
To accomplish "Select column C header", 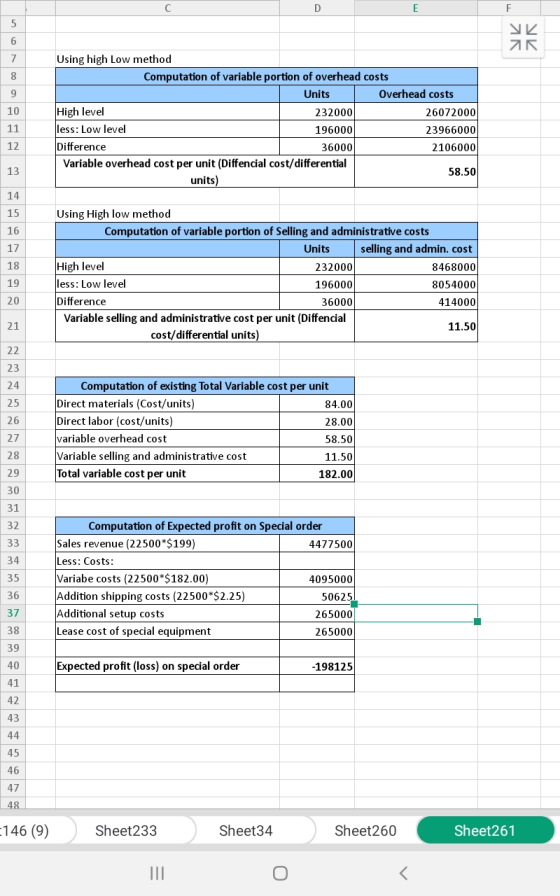I will coord(167,8).
